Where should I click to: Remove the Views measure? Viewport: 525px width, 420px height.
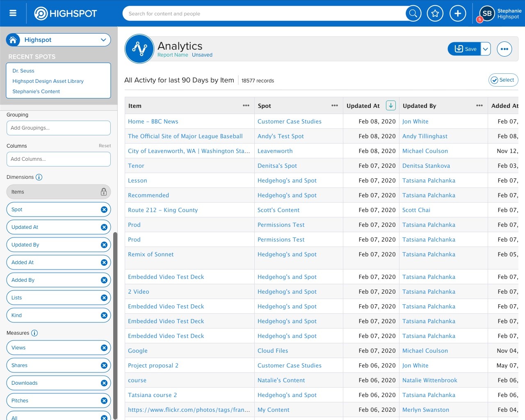click(104, 348)
